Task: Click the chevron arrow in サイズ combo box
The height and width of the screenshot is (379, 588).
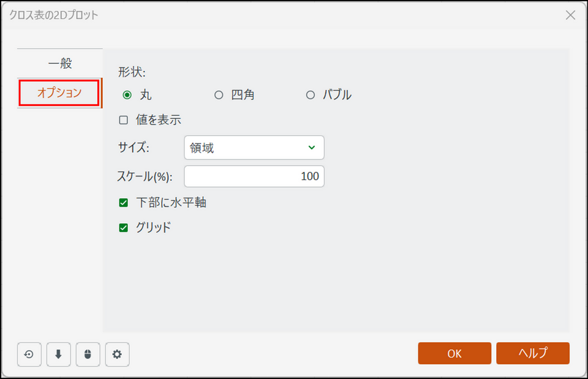Action: [312, 148]
